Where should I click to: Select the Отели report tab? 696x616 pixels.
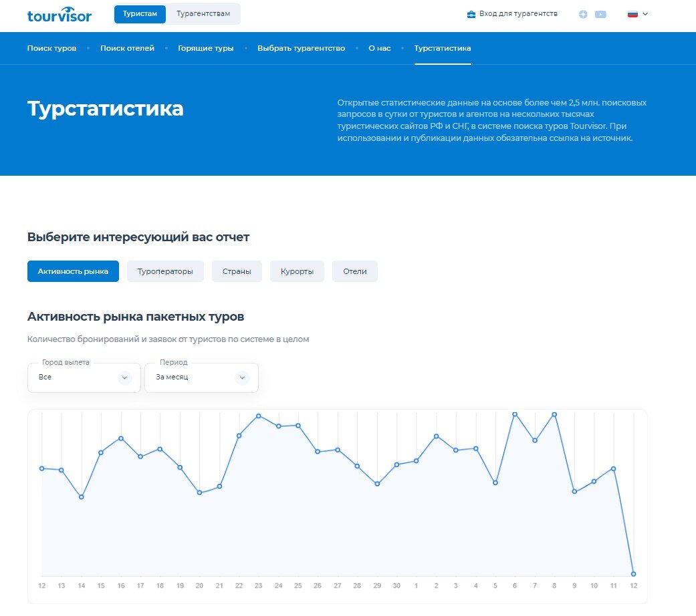pyautogui.click(x=354, y=271)
